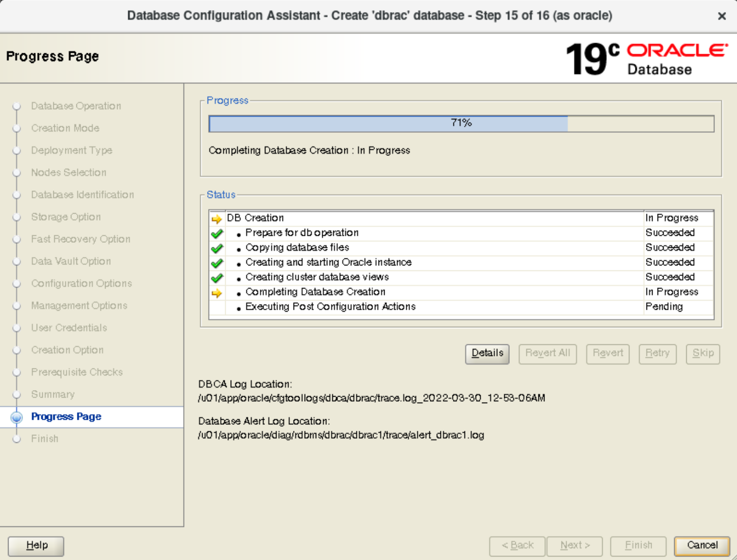Click the Summary step bullet icon
Screen dimensions: 737x560
point(17,395)
